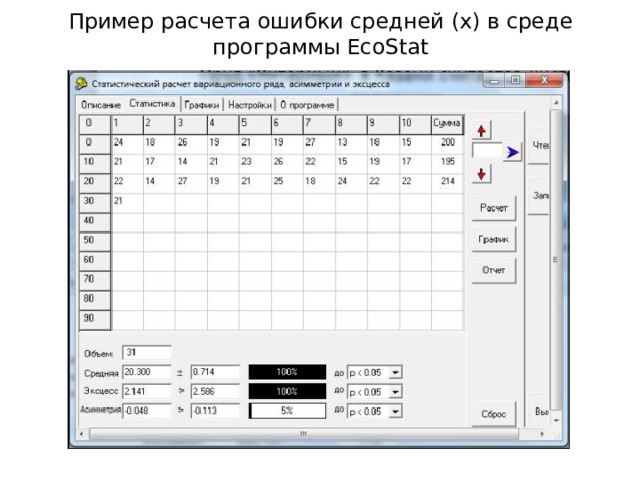Viewport: 640px width, 480px height.
Task: Click the row header 30
Action: pyautogui.click(x=95, y=201)
